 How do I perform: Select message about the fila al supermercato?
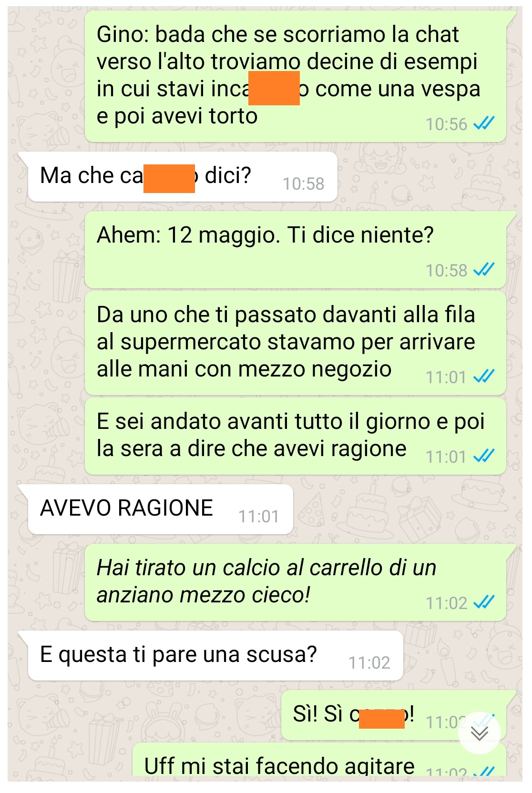296,343
